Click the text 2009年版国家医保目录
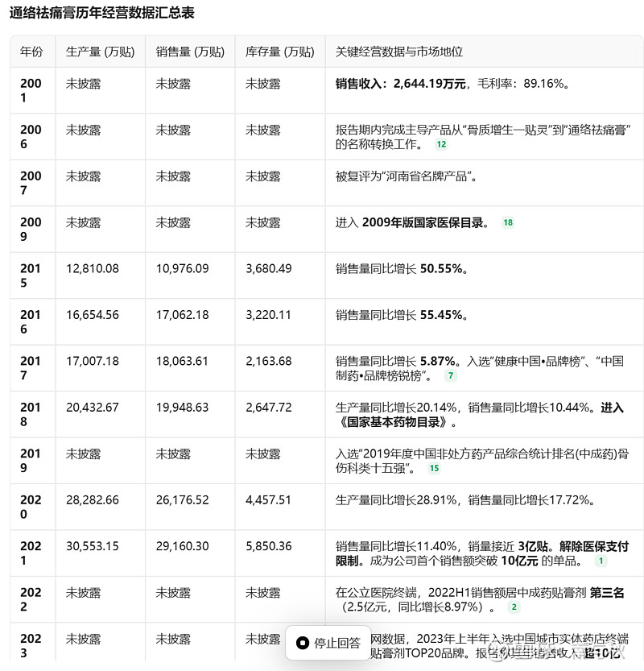This screenshot has width=644, height=671. tap(423, 222)
